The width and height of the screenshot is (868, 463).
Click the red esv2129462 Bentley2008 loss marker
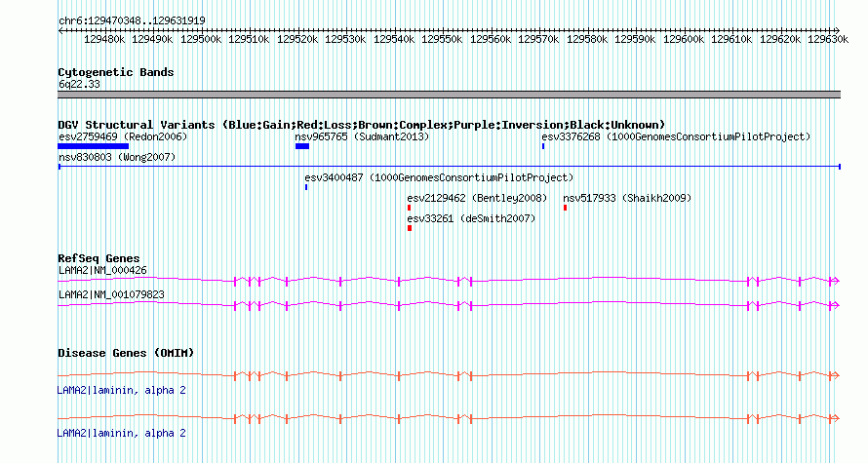point(409,208)
